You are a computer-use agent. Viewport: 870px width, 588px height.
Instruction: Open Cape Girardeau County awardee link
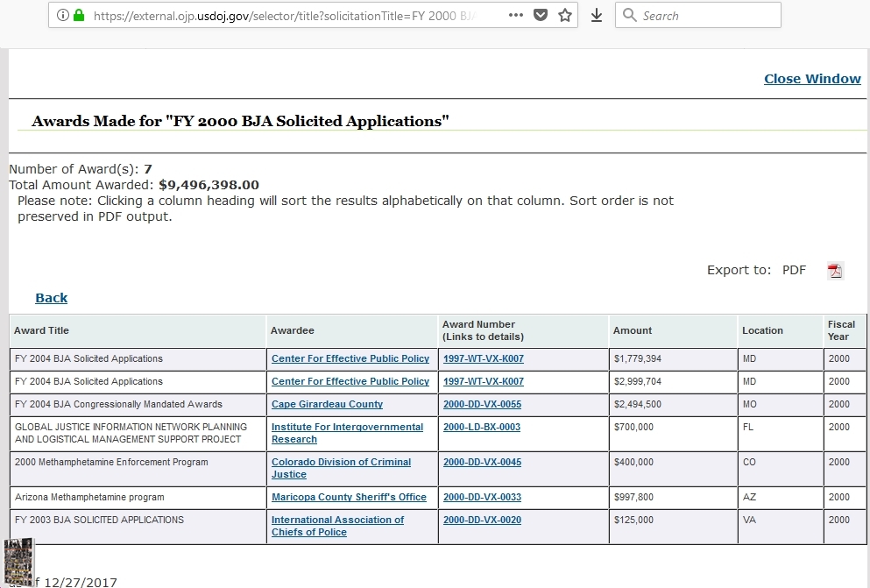click(x=327, y=404)
